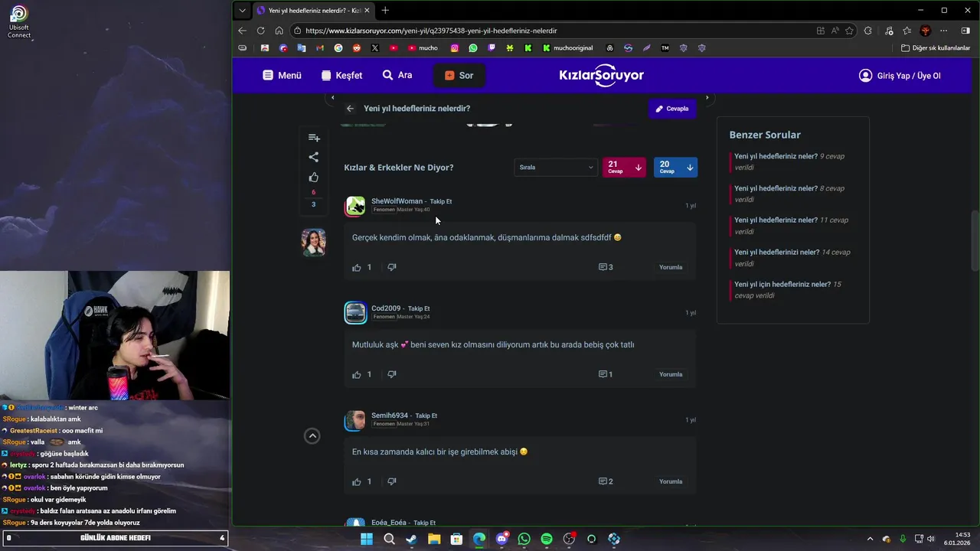Open Discord from the taskbar
This screenshot has width=980, height=551.
pos(501,539)
